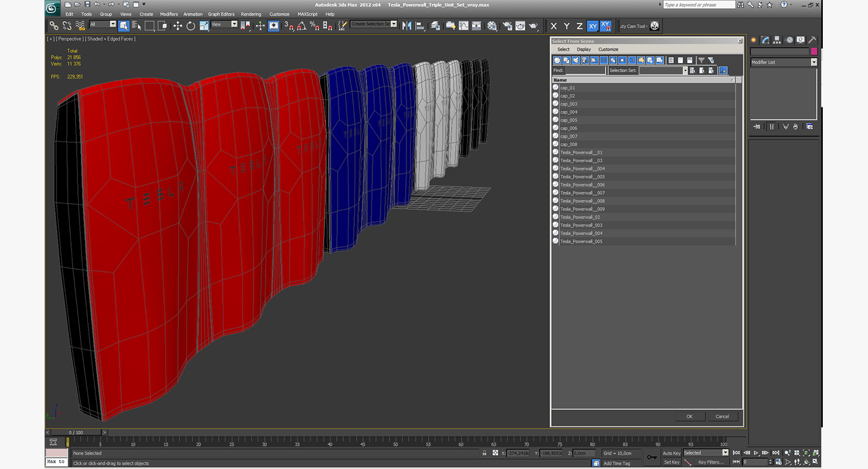
Task: Click Cancel in Select From Scene dialog
Action: [x=723, y=416]
